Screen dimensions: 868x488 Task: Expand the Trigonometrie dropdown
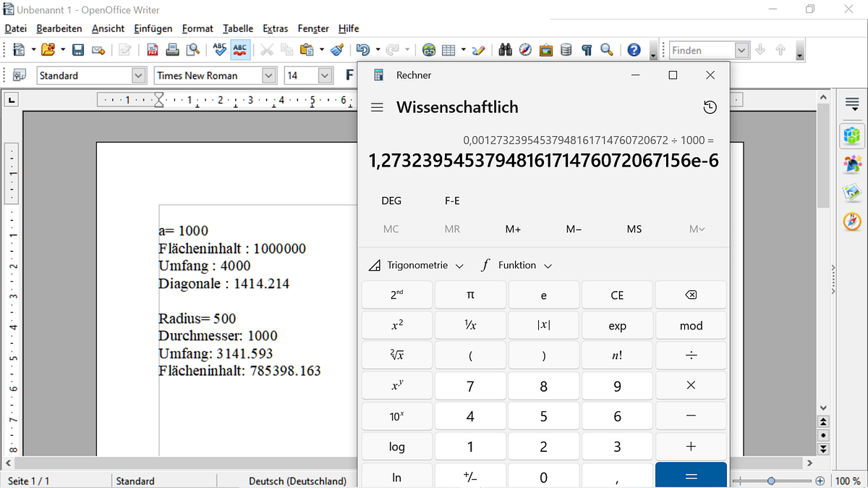[x=416, y=266]
